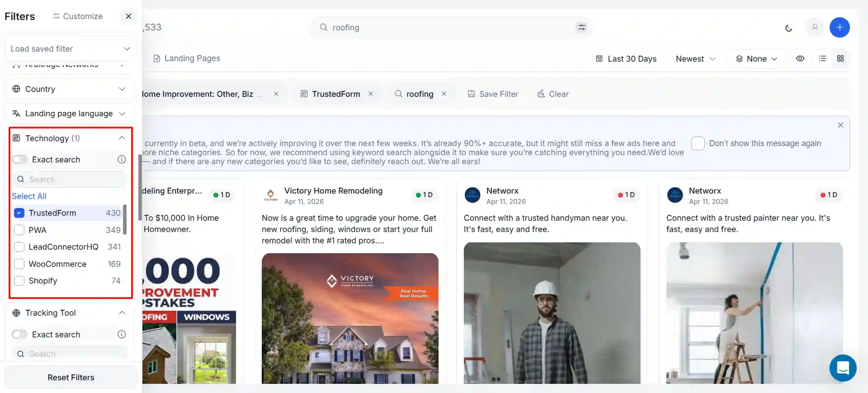868x393 pixels.
Task: Open the Networx handyman ad image
Action: [x=552, y=313]
